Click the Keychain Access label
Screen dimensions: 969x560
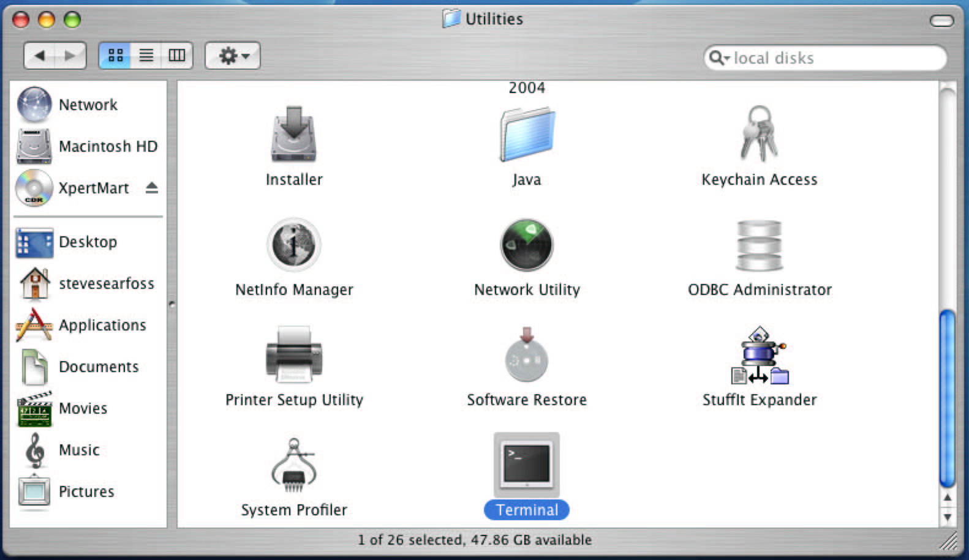[760, 179]
